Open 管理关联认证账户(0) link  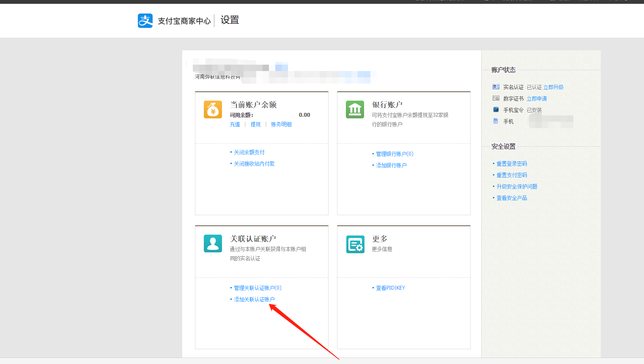pos(258,288)
